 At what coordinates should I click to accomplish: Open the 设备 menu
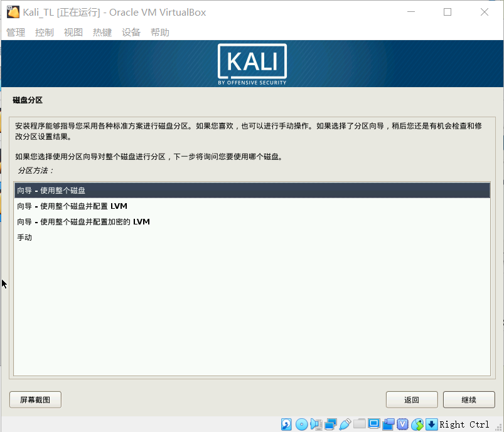pos(131,32)
